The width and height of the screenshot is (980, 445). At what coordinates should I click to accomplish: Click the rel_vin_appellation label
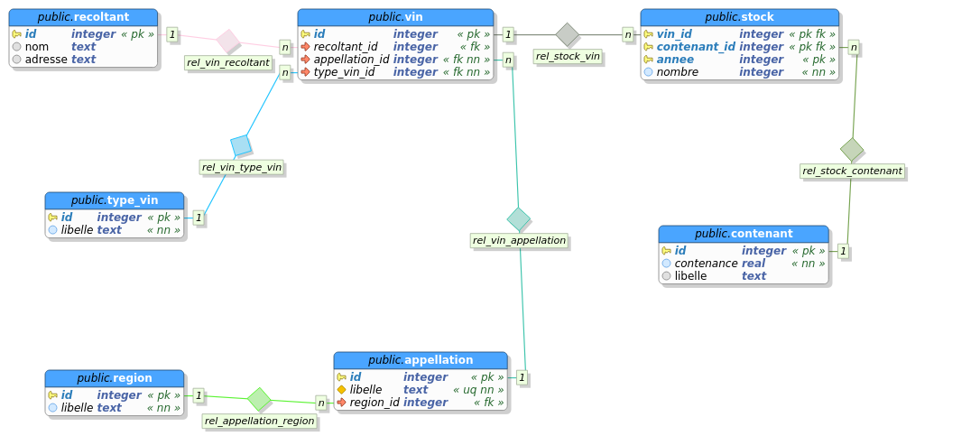(519, 241)
